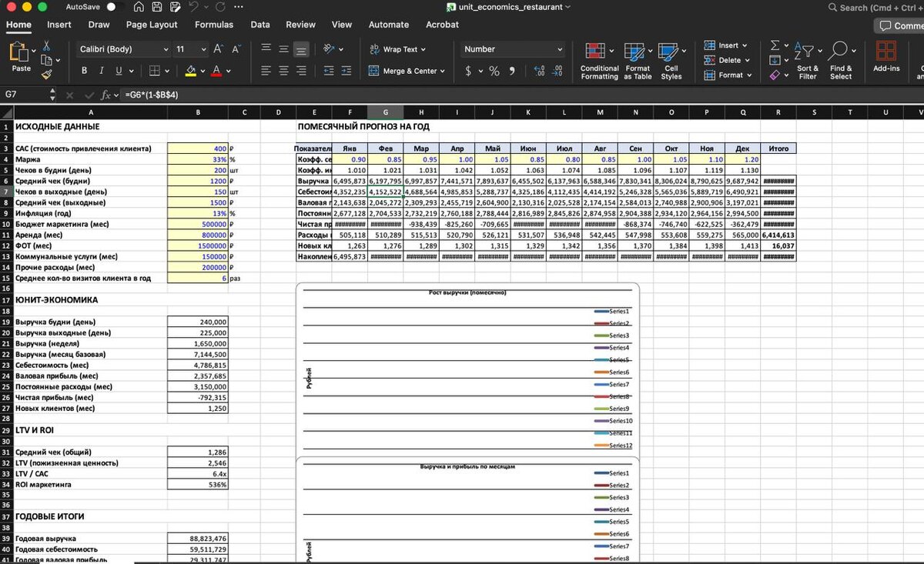
Task: Open the Data ribbon tab
Action: pos(260,25)
